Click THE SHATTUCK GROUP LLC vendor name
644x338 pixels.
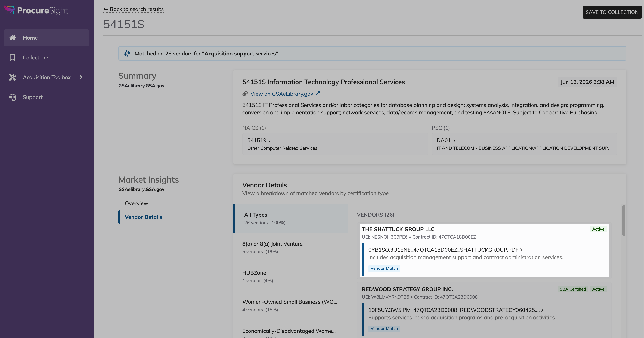point(398,229)
